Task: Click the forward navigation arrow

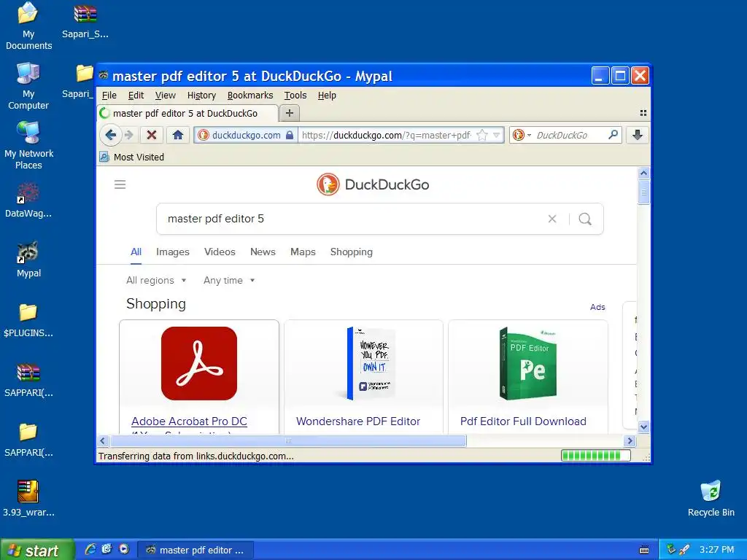Action: point(128,135)
